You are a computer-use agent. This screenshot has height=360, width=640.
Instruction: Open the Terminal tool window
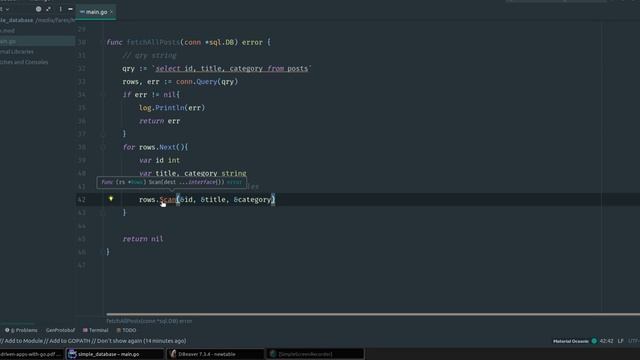(96, 330)
